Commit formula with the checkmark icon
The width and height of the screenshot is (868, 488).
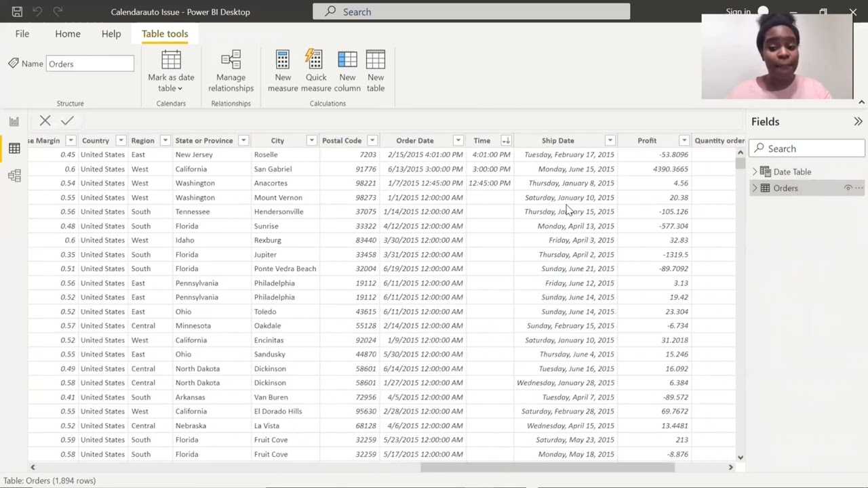67,121
